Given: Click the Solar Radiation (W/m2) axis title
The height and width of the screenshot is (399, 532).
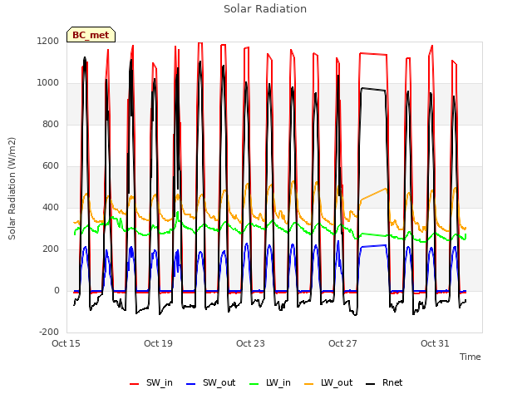Looking at the screenshot, I should coord(12,189).
